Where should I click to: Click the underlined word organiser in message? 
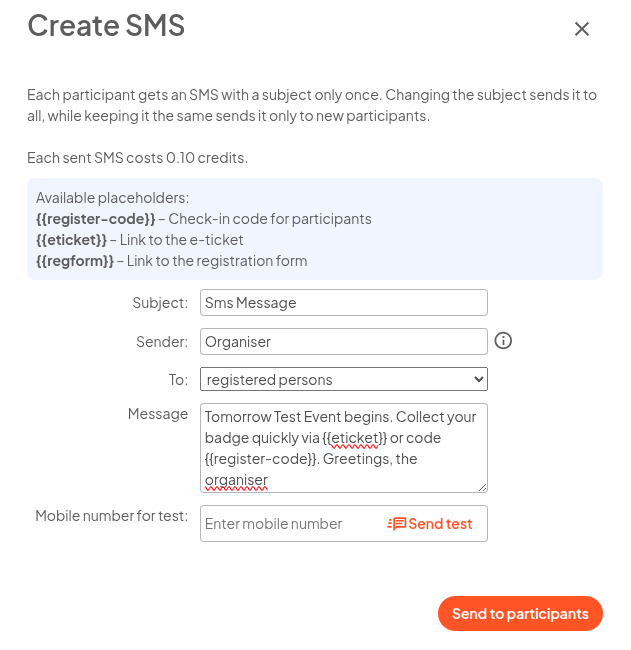point(236,480)
